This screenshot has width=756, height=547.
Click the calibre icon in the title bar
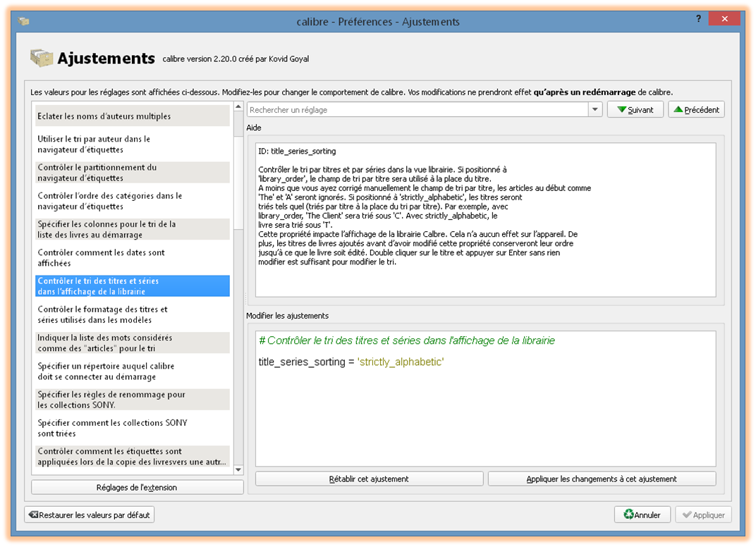(x=23, y=21)
